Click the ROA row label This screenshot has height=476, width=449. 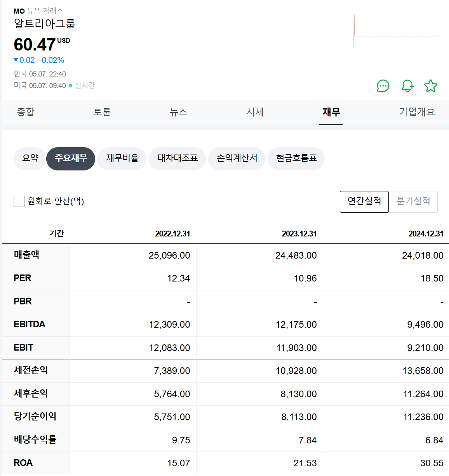click(23, 463)
